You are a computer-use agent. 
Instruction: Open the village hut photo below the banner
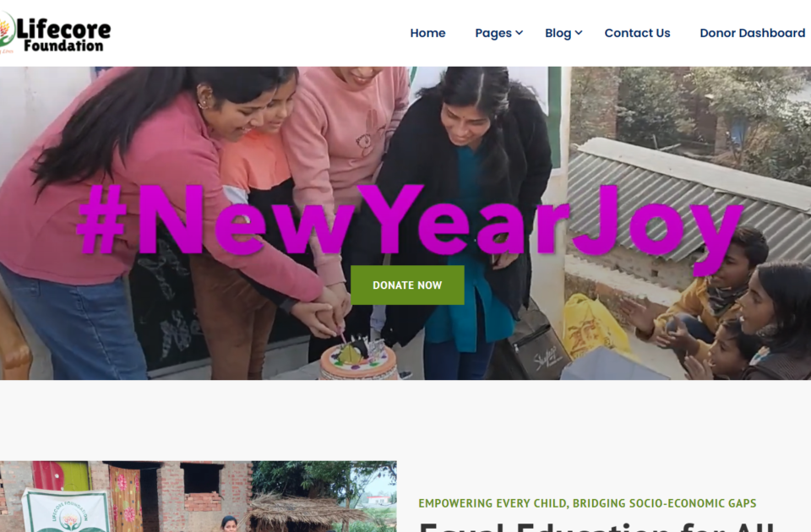[x=198, y=497]
